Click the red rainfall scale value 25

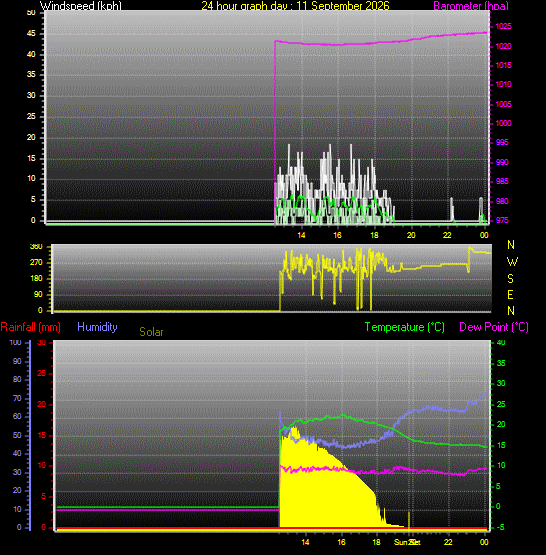(x=42, y=373)
